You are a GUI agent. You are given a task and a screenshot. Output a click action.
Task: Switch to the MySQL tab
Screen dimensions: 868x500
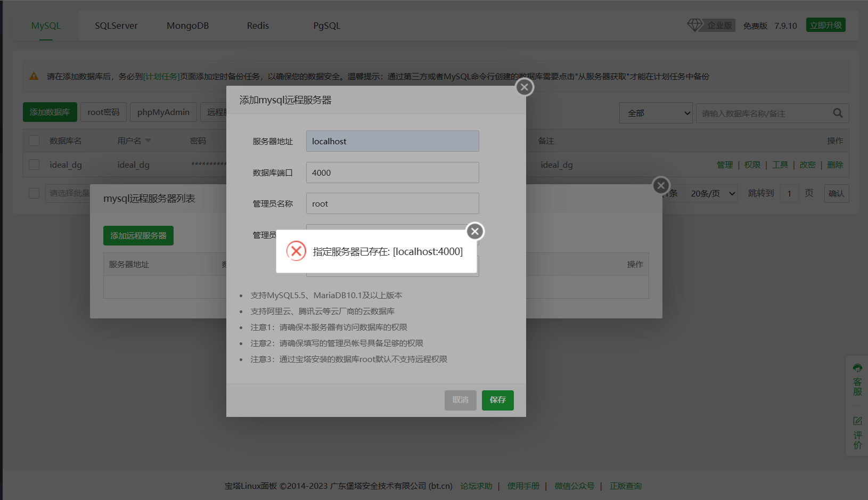(46, 26)
